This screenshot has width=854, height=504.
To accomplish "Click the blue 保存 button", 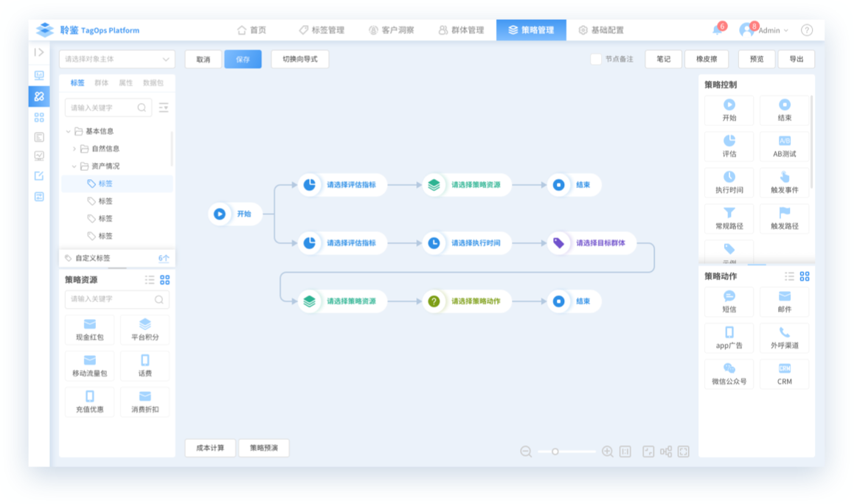I will (243, 59).
